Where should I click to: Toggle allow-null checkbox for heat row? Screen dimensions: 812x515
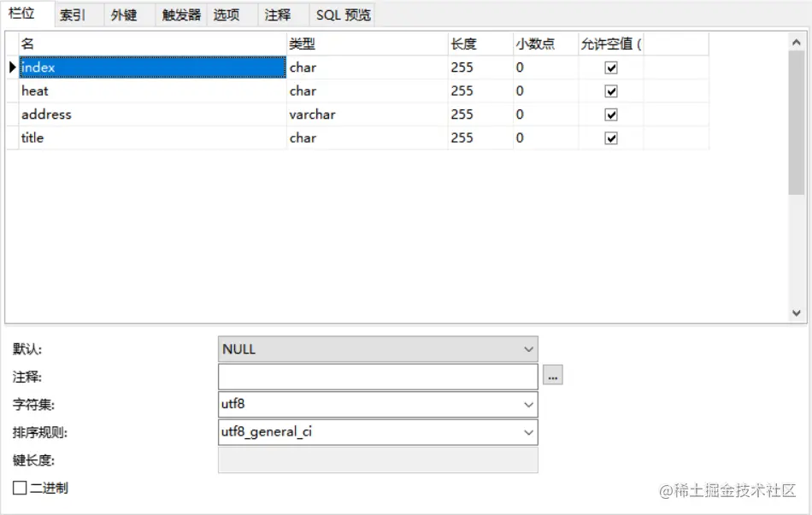tap(611, 91)
